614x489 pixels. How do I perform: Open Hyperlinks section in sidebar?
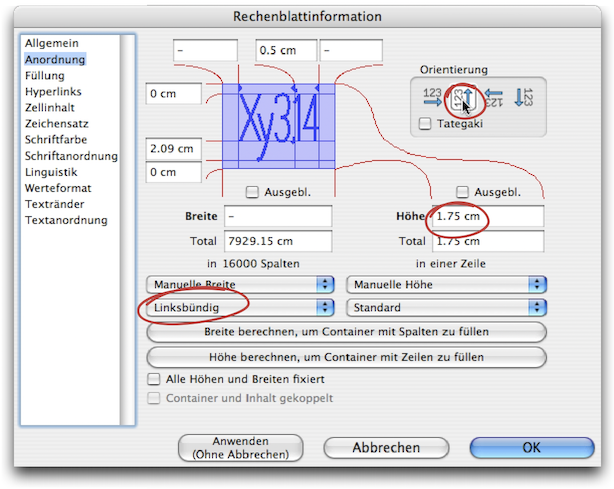(x=54, y=92)
